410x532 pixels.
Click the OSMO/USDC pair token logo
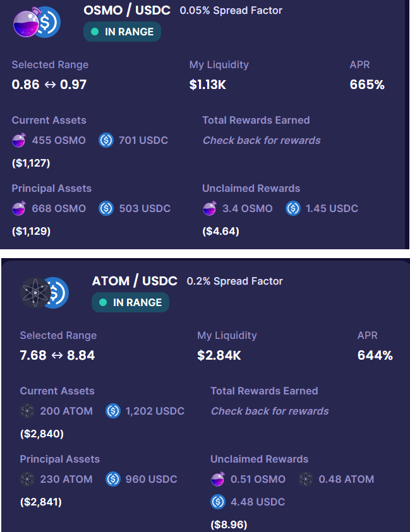(36, 22)
